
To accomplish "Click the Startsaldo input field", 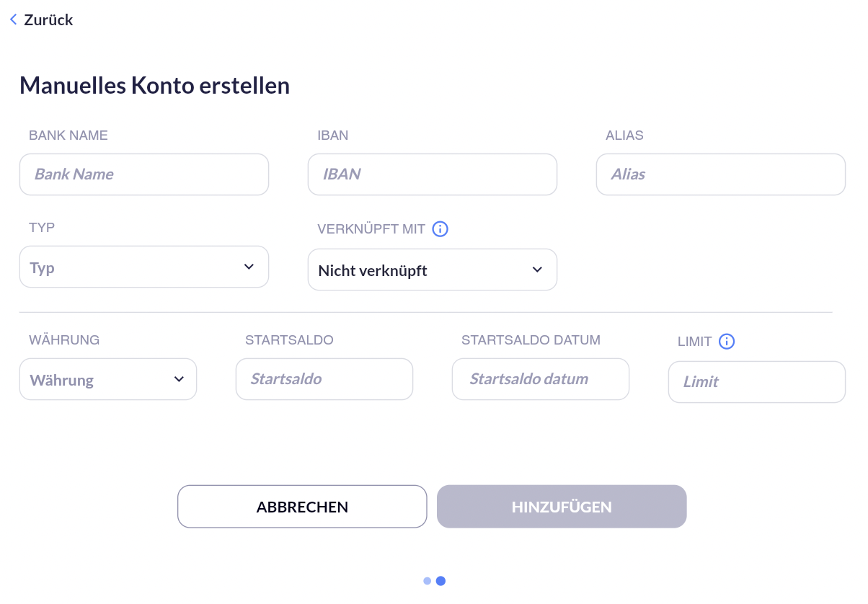I will point(324,379).
